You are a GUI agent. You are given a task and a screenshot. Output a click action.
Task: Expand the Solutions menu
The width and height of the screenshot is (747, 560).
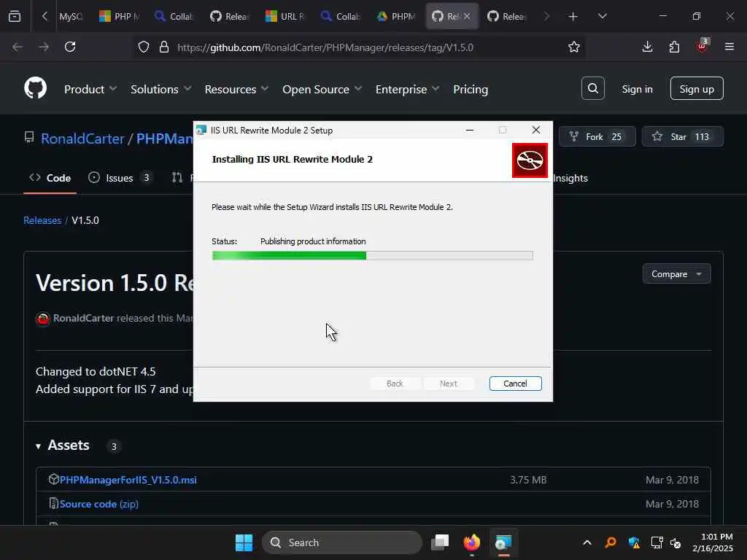click(160, 89)
